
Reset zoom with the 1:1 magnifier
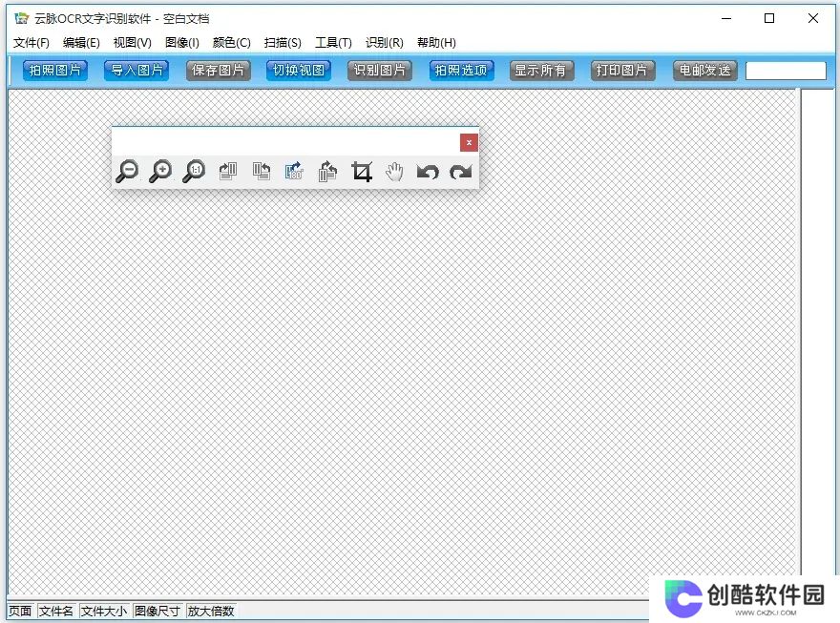194,172
